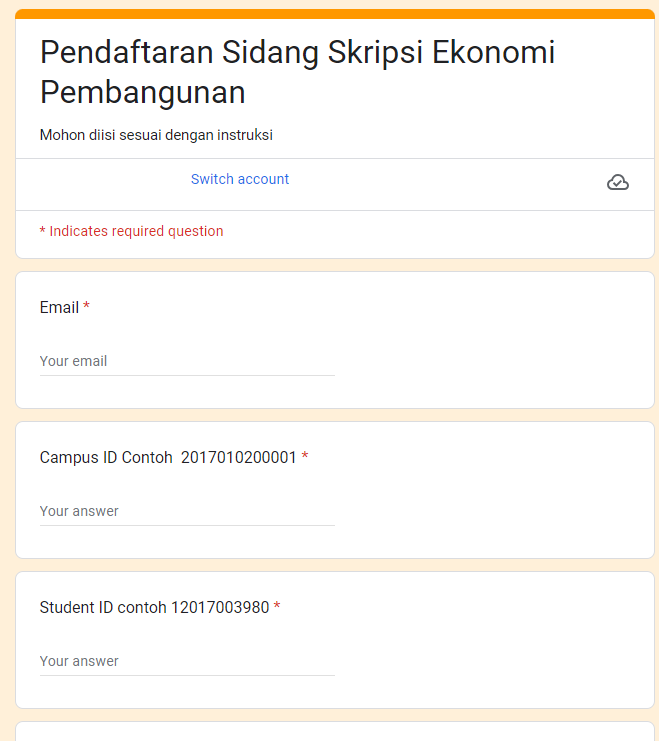Click the Campus ID answer field
The image size is (659, 741).
click(x=187, y=512)
